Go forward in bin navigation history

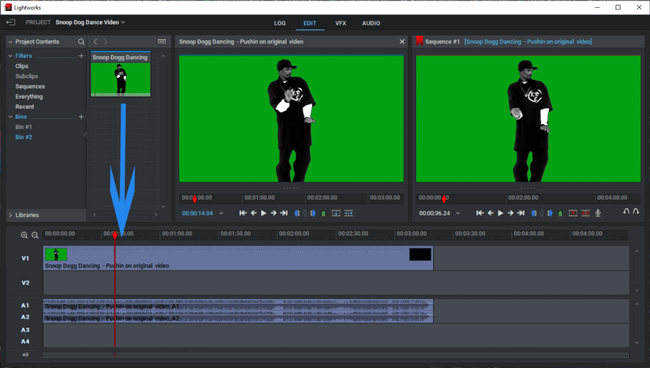tap(105, 42)
